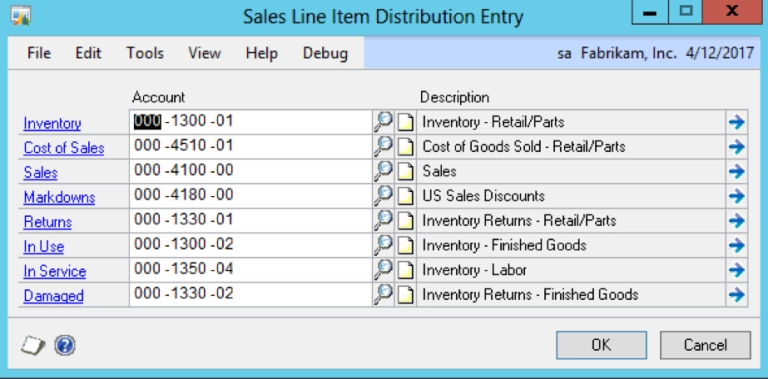Viewport: 768px width, 379px height.
Task: Click Inventory - Retail/Parts description text
Action: 493,122
